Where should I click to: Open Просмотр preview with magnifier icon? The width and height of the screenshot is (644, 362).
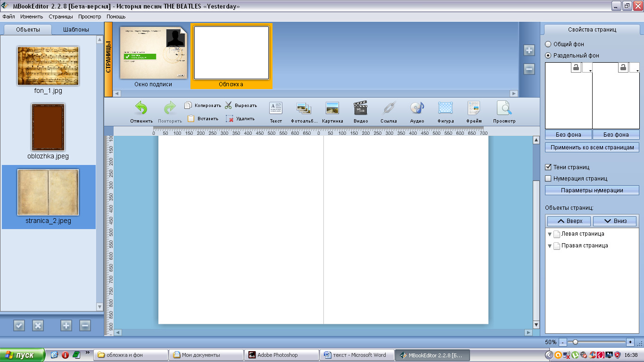point(504,108)
